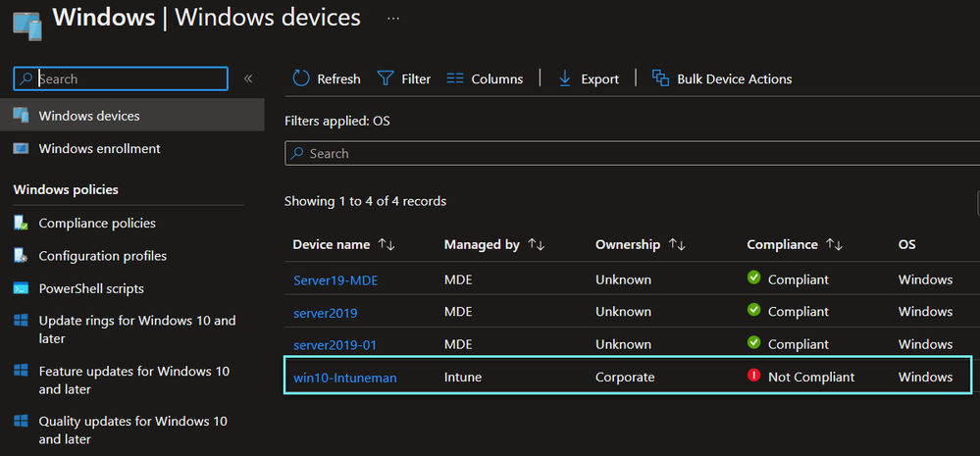Open the Filter funnel icon
Screen dimensions: 980x456
pos(386,78)
